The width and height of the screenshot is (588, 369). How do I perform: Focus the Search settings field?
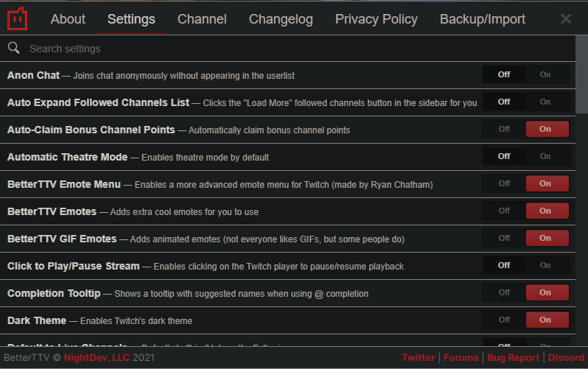pyautogui.click(x=295, y=49)
